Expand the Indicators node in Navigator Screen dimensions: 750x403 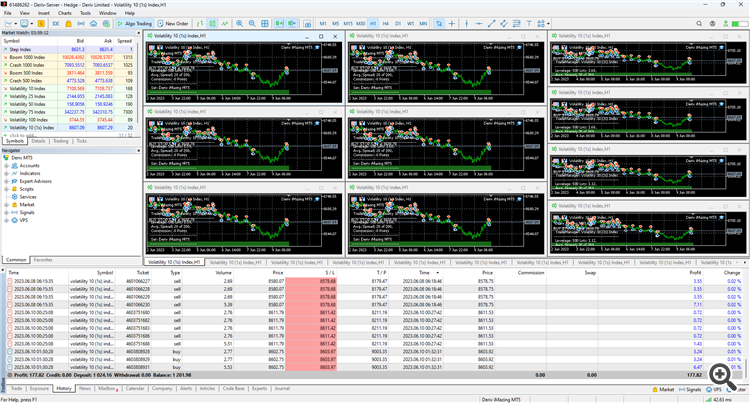[x=7, y=173]
